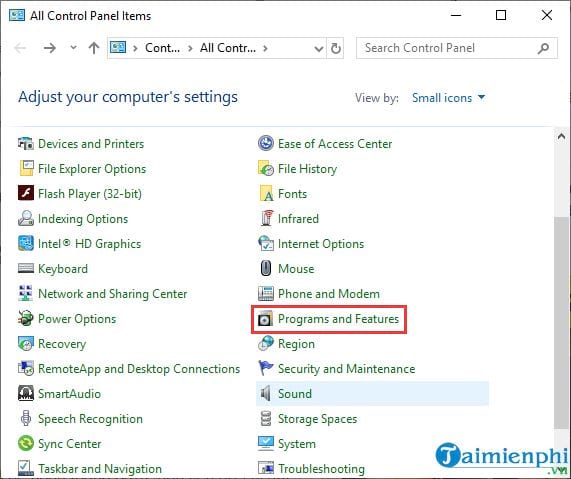The height and width of the screenshot is (479, 571).
Task: Open the Sound settings link
Action: click(295, 393)
